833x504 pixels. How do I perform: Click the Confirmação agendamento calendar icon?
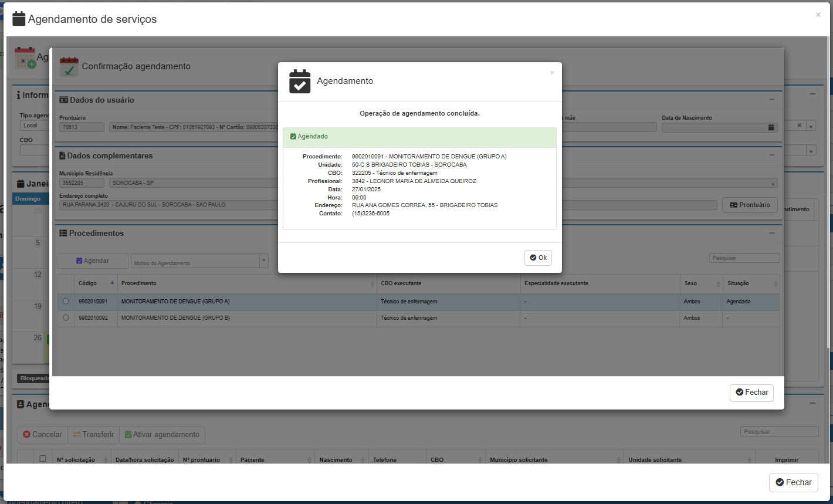tap(69, 67)
